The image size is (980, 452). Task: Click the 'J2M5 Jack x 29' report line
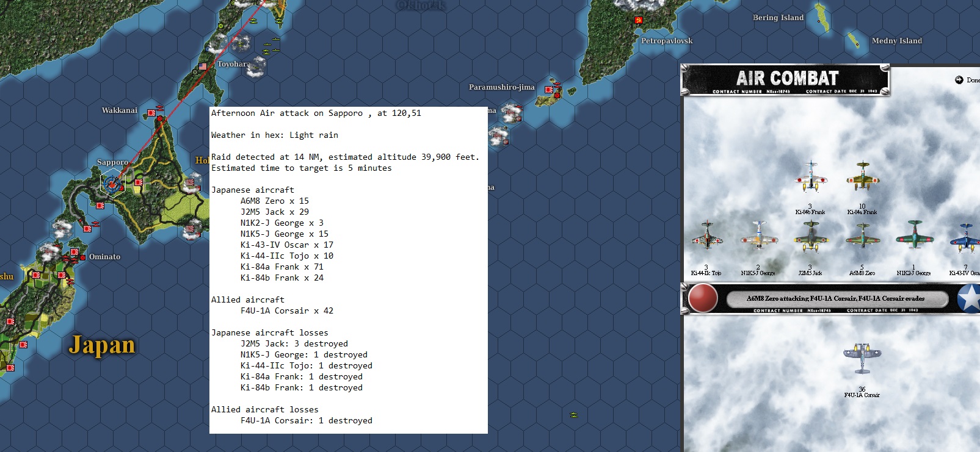275,212
